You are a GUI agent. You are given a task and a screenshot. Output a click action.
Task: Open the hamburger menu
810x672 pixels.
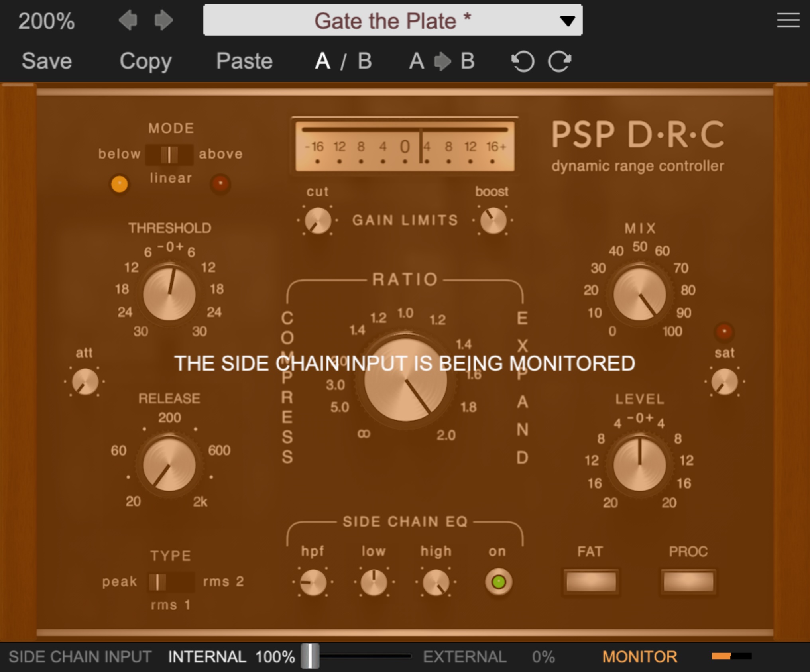pyautogui.click(x=788, y=20)
